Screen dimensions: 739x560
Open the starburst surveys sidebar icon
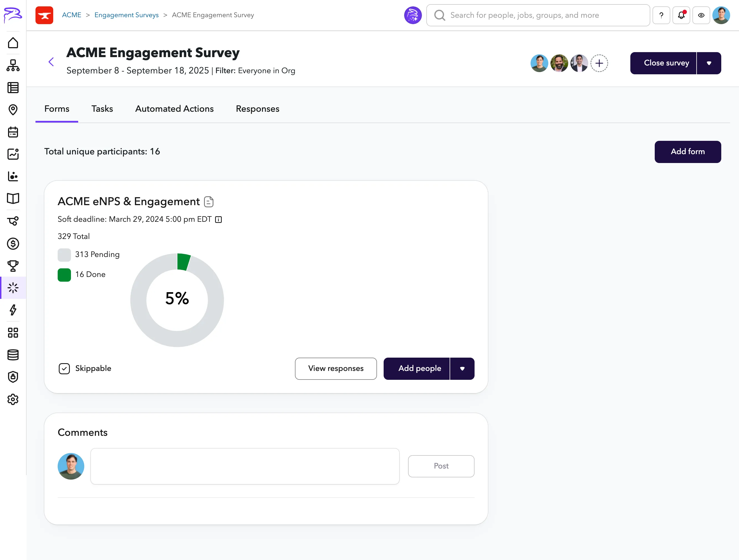point(13,288)
